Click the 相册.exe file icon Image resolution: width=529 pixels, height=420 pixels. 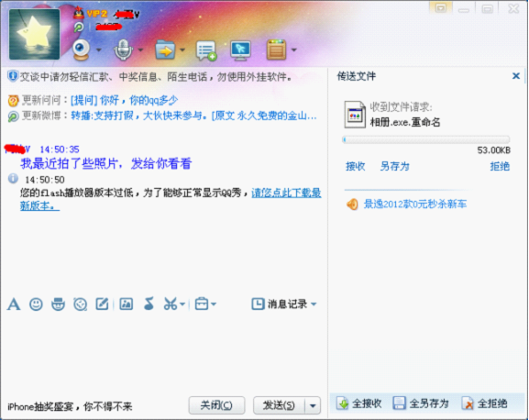pos(355,115)
